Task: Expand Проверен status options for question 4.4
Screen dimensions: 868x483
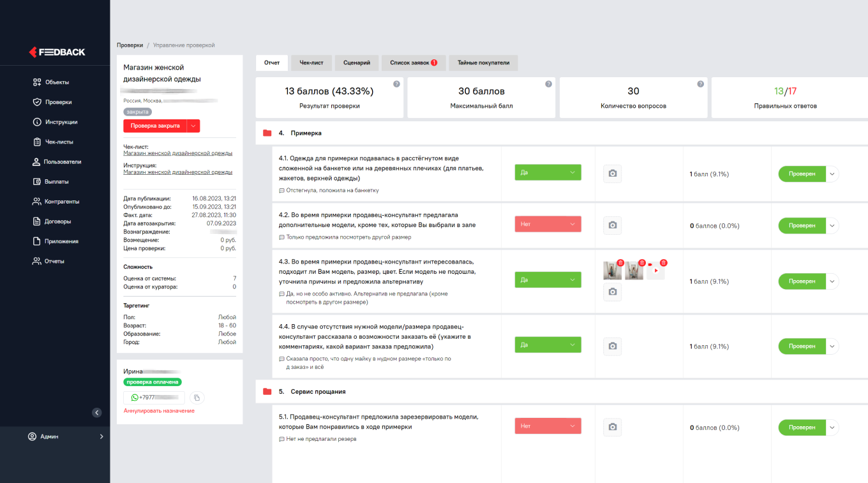Action: click(x=831, y=346)
